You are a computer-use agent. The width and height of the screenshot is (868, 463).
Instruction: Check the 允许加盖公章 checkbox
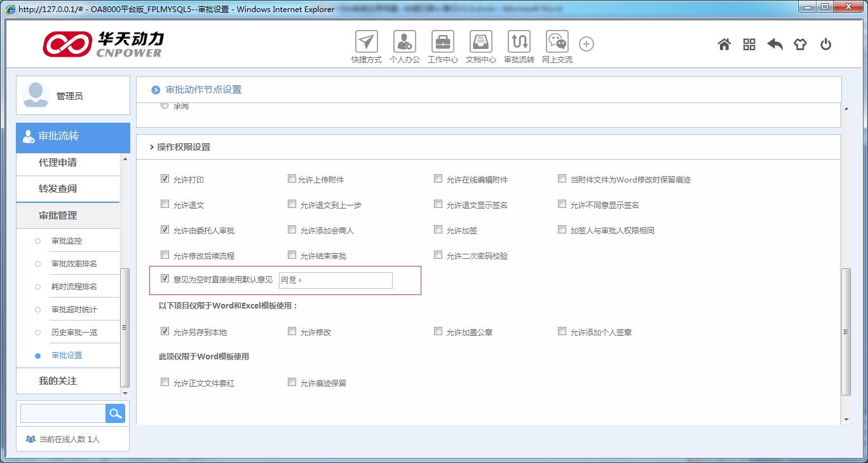438,331
